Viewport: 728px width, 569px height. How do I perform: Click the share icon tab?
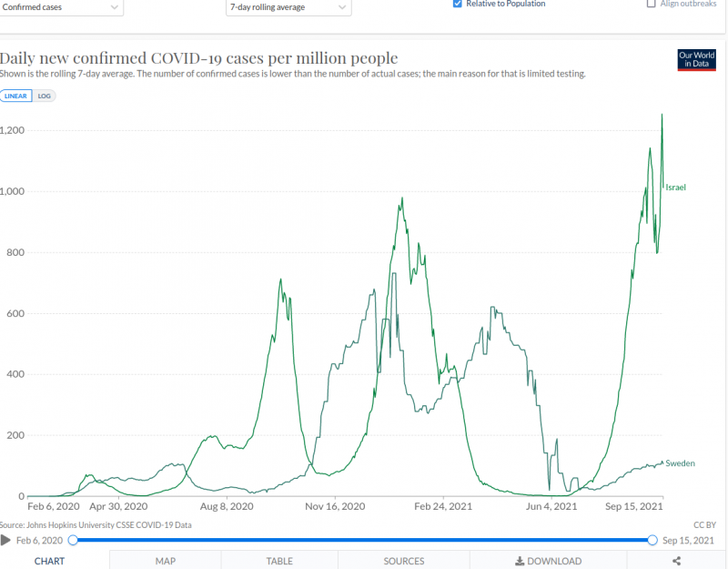coord(677,562)
